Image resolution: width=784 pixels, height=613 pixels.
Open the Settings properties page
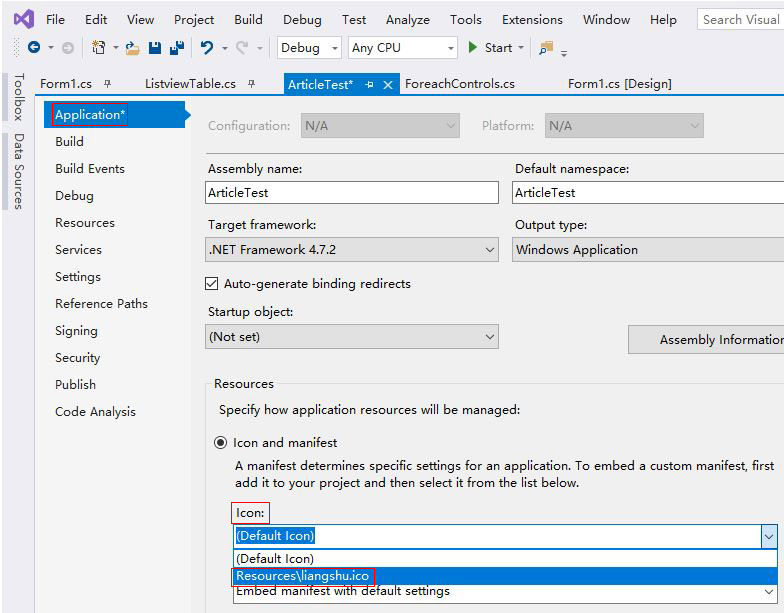click(78, 276)
